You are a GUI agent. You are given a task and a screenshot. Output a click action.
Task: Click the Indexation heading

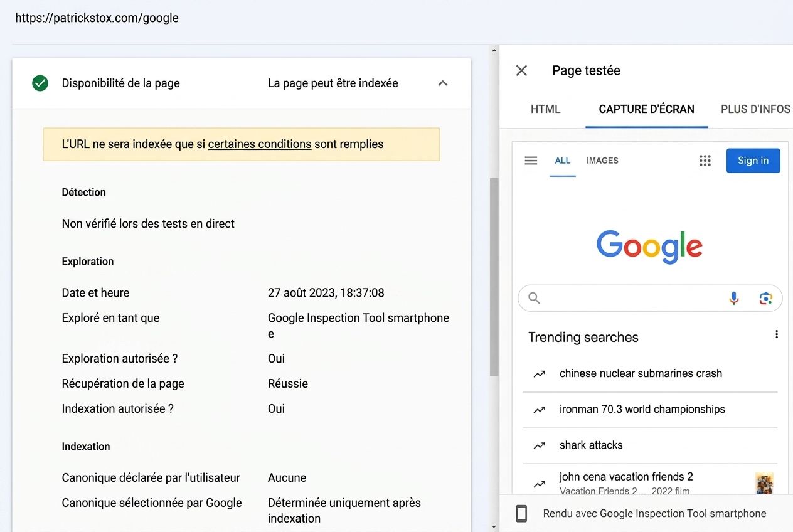pos(86,446)
